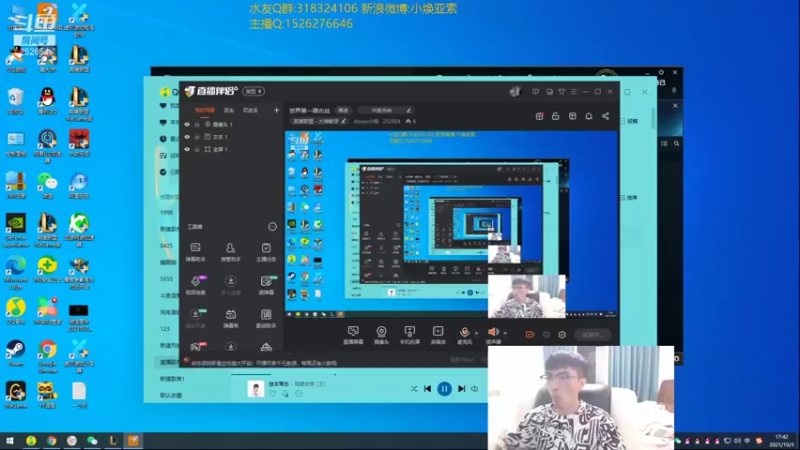Viewport: 800px width, 450px height.
Task: Click the start streaming button
Action: pos(592,335)
